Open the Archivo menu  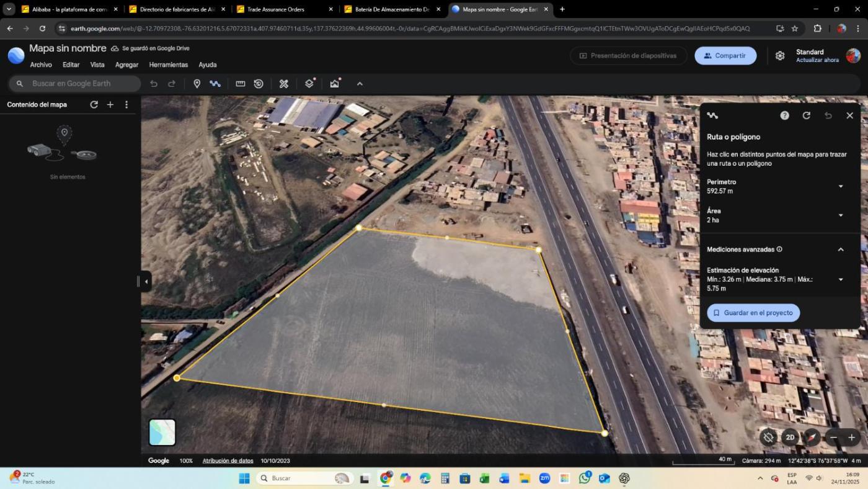(41, 65)
